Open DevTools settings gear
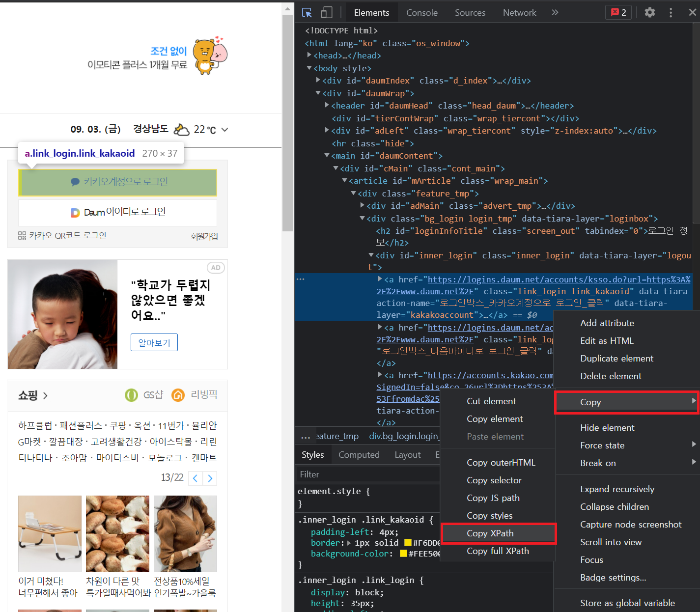The height and width of the screenshot is (612, 700). (x=649, y=12)
